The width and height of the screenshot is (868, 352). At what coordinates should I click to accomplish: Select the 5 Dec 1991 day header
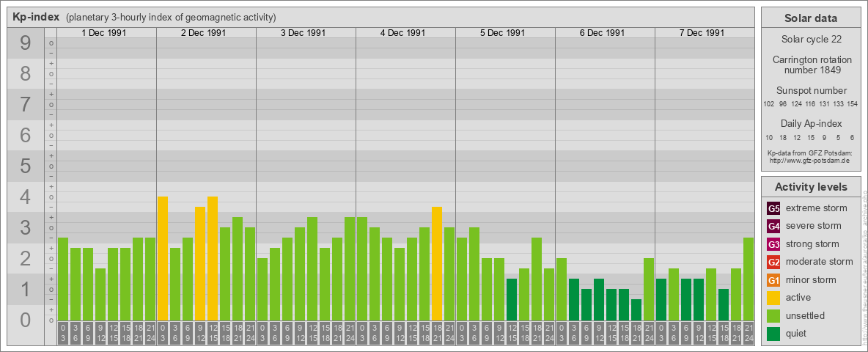click(x=503, y=33)
